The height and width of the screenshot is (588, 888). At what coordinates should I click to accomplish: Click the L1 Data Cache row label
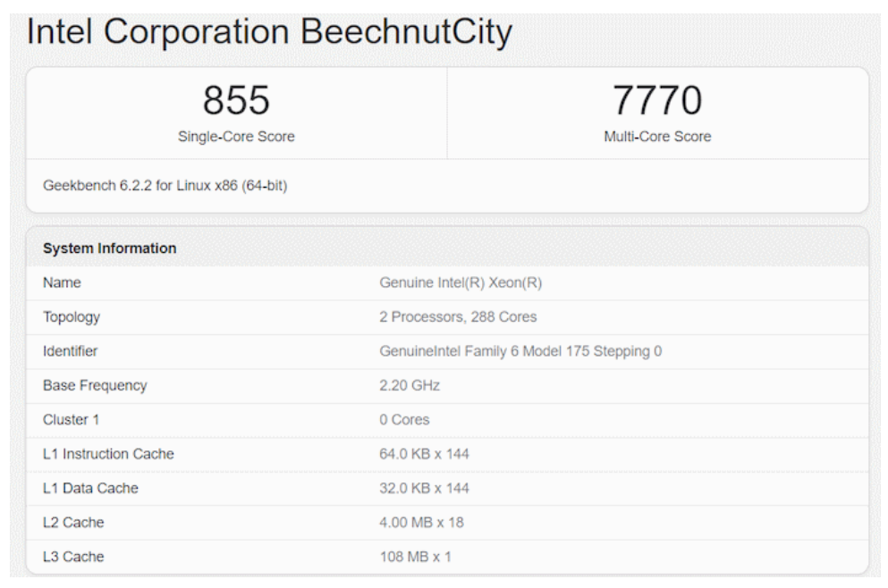coord(90,489)
